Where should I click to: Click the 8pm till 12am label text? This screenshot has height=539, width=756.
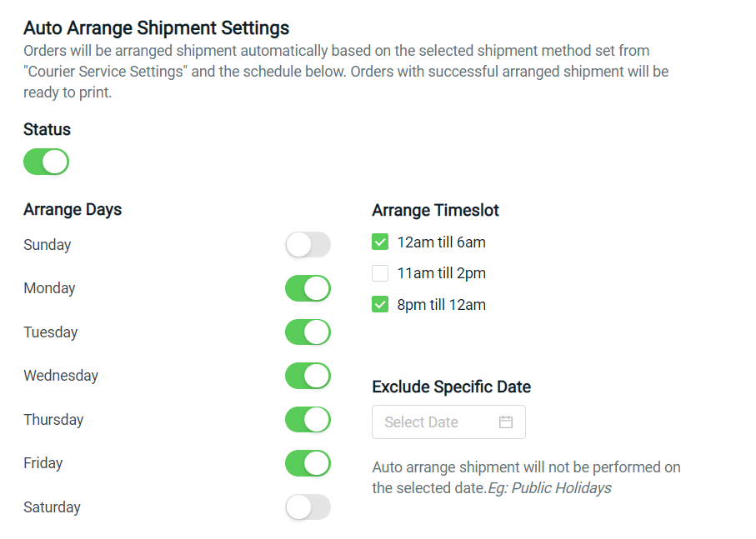pos(440,304)
